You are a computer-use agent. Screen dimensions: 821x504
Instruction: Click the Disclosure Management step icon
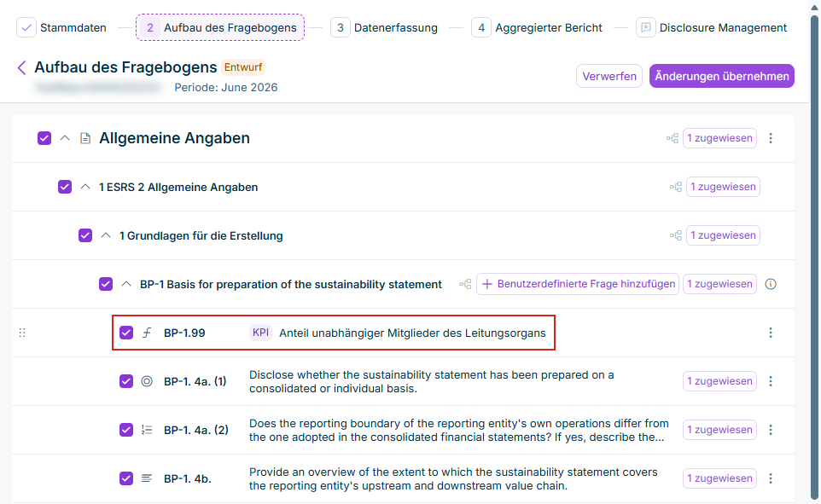645,28
